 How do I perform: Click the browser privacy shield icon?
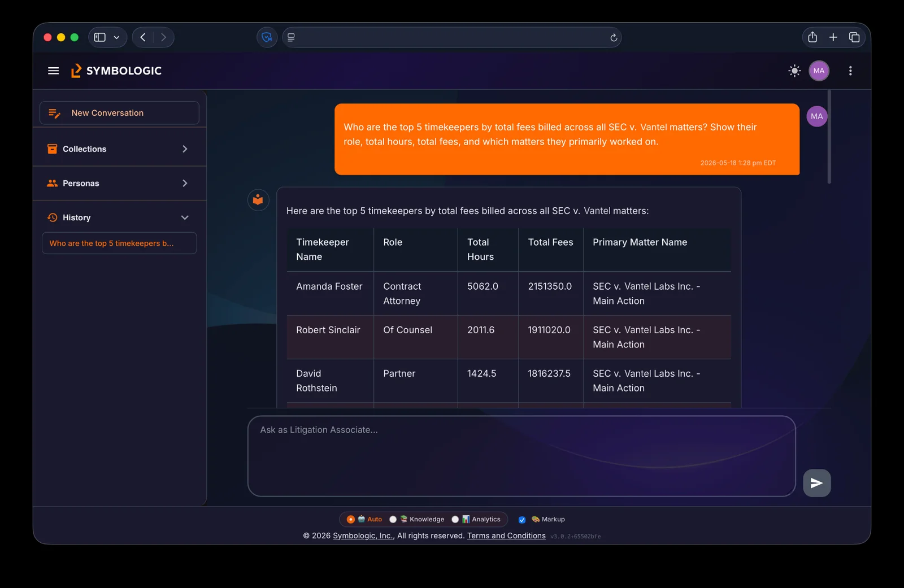tap(267, 37)
